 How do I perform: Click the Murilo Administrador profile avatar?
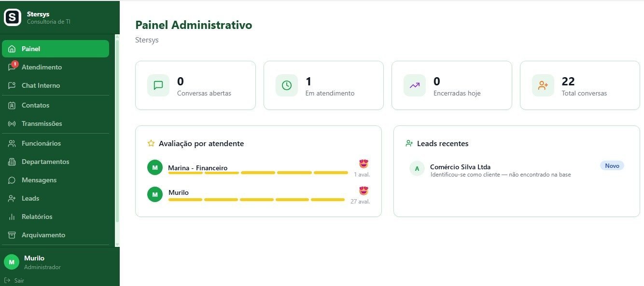point(12,262)
